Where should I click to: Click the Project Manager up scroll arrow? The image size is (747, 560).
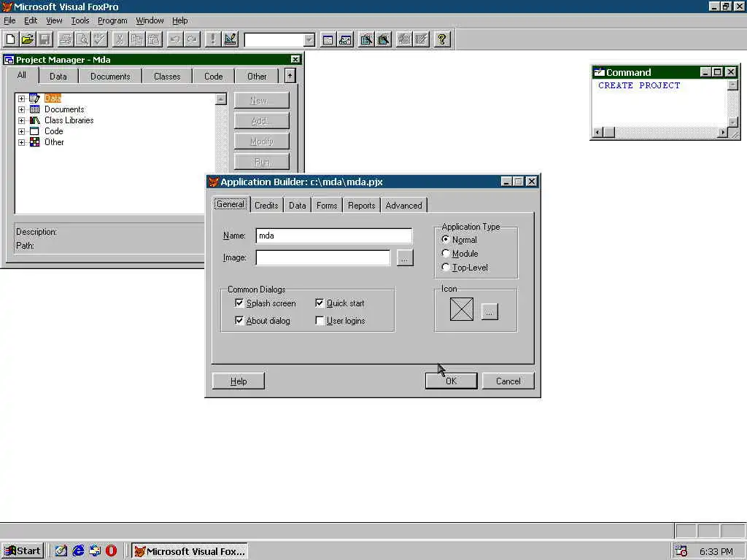[220, 99]
